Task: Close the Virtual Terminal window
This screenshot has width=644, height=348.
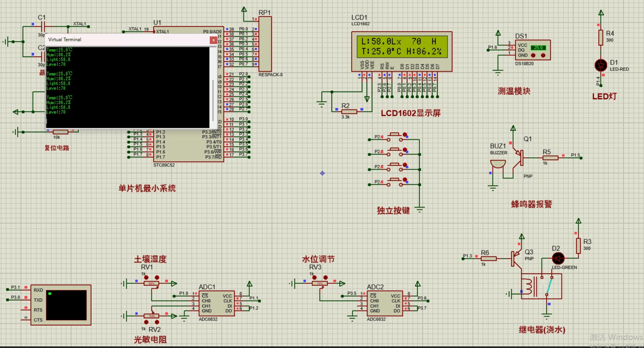Action: (x=214, y=40)
